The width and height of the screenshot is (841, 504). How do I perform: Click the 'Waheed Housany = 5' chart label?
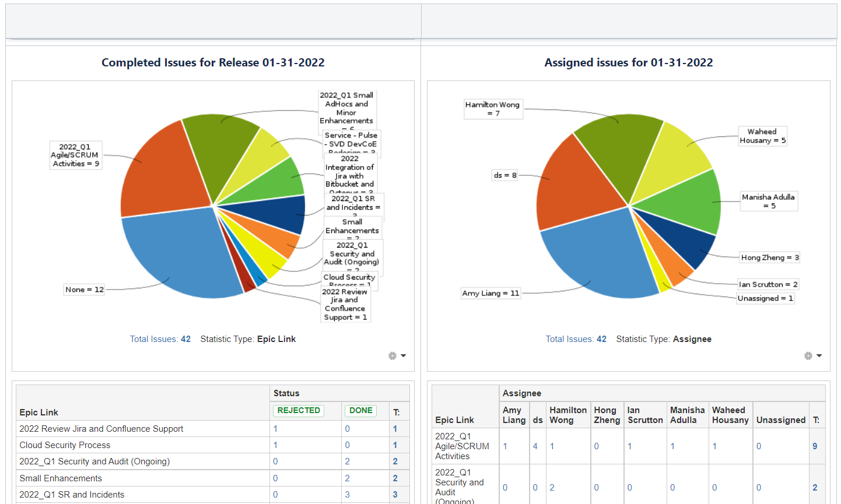click(762, 136)
